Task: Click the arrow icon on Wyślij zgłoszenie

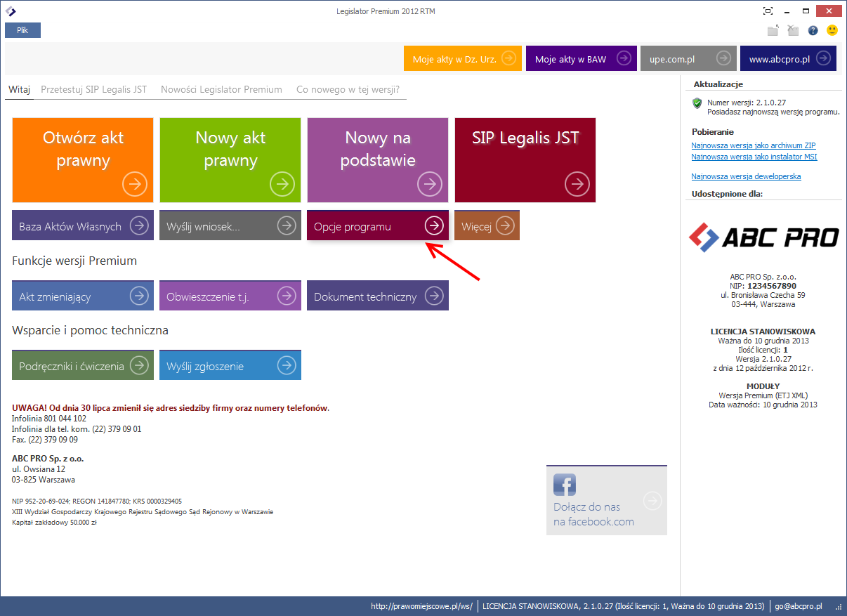Action: point(287,365)
